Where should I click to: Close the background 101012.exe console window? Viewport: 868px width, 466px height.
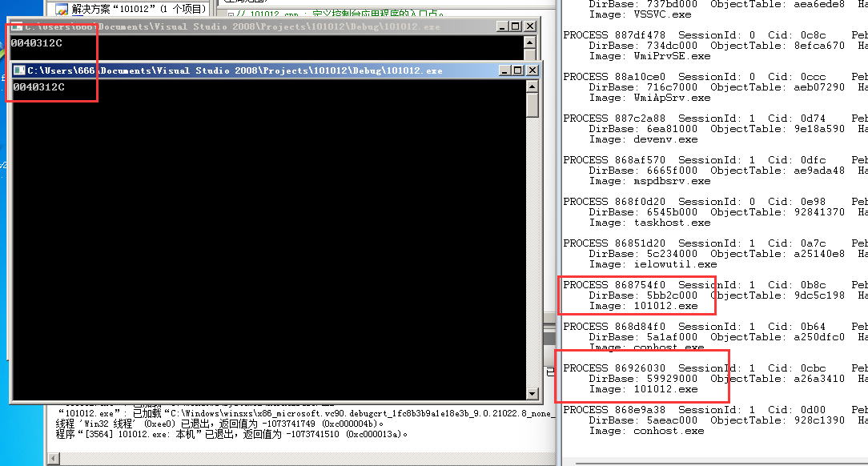click(528, 26)
